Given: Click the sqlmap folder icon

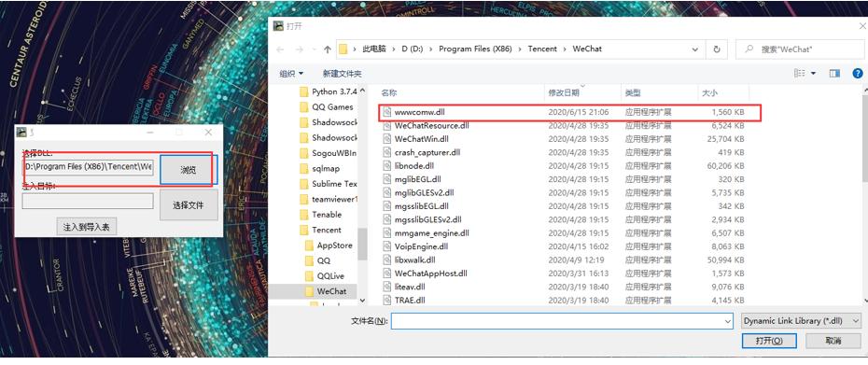Looking at the screenshot, I should click(303, 168).
